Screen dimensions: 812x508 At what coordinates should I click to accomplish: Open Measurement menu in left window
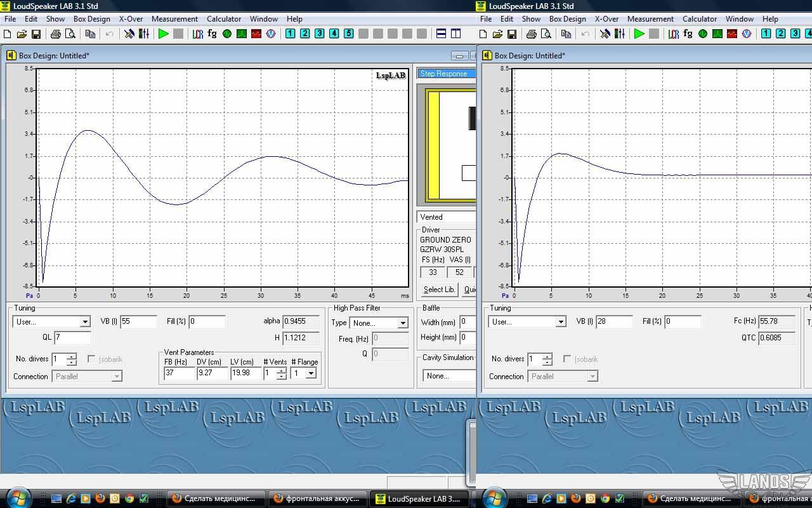click(x=174, y=19)
